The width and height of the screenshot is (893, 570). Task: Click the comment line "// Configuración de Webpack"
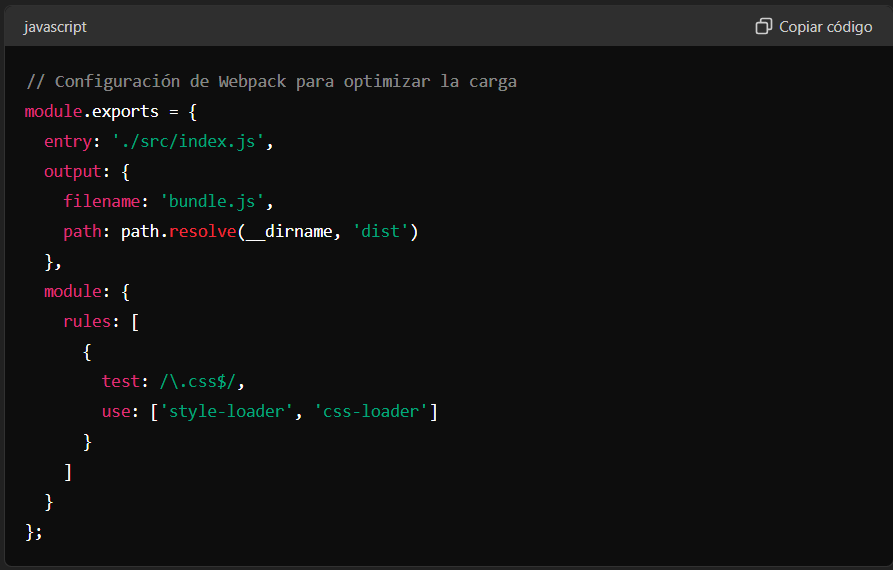point(271,81)
